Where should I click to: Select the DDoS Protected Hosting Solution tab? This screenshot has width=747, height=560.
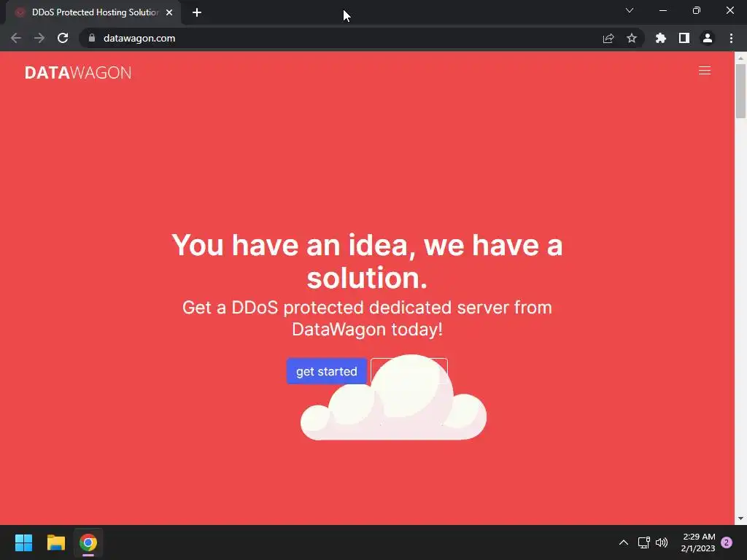[x=94, y=12]
